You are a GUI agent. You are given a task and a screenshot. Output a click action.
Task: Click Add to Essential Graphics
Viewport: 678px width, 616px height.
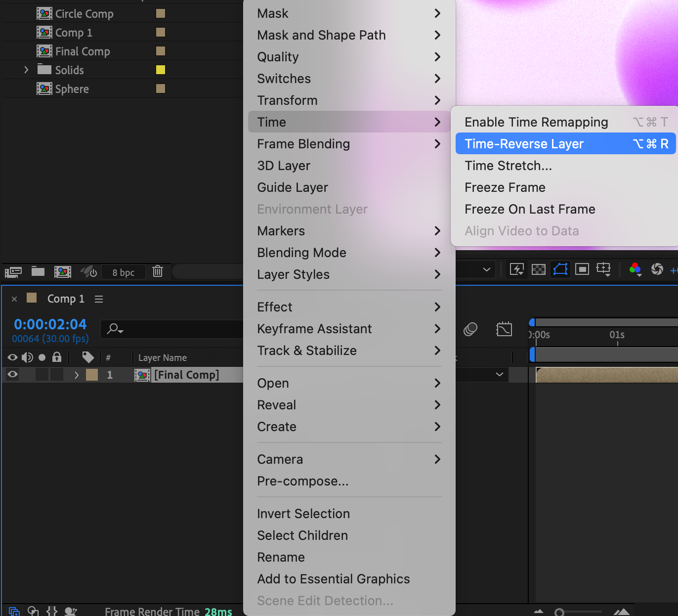point(349,579)
